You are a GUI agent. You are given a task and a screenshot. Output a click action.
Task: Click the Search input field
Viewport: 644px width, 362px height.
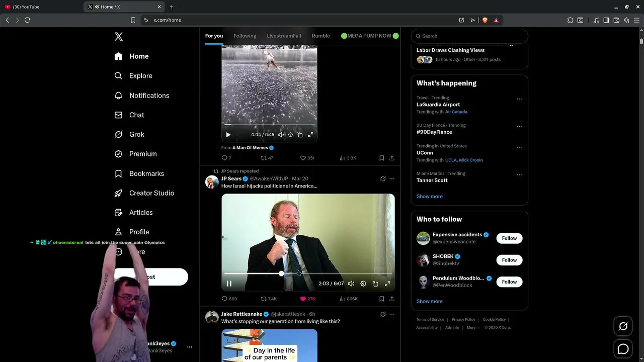click(x=469, y=36)
